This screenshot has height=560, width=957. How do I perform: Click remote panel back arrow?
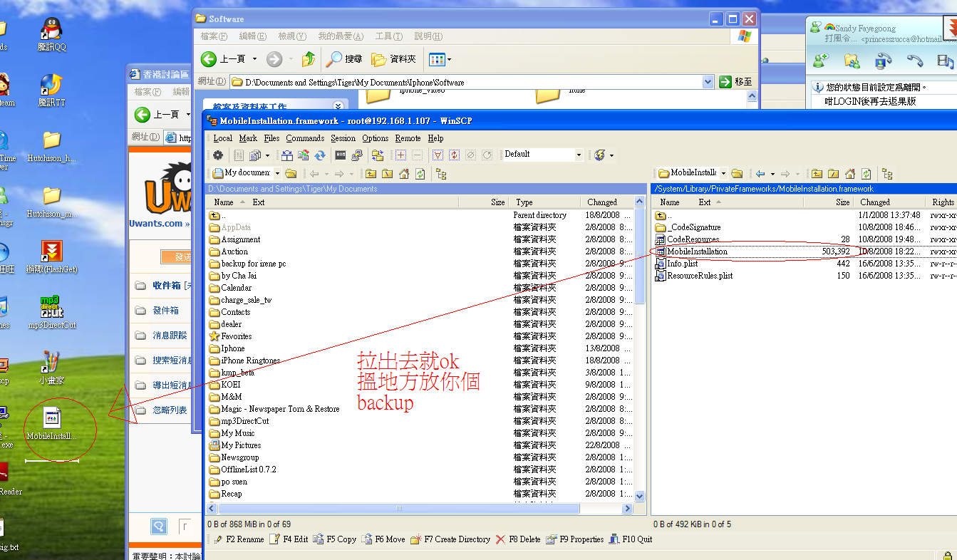tap(760, 173)
